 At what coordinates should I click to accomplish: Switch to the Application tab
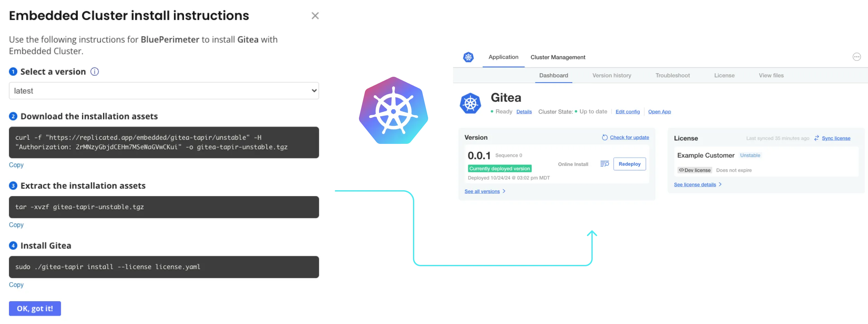click(x=503, y=57)
